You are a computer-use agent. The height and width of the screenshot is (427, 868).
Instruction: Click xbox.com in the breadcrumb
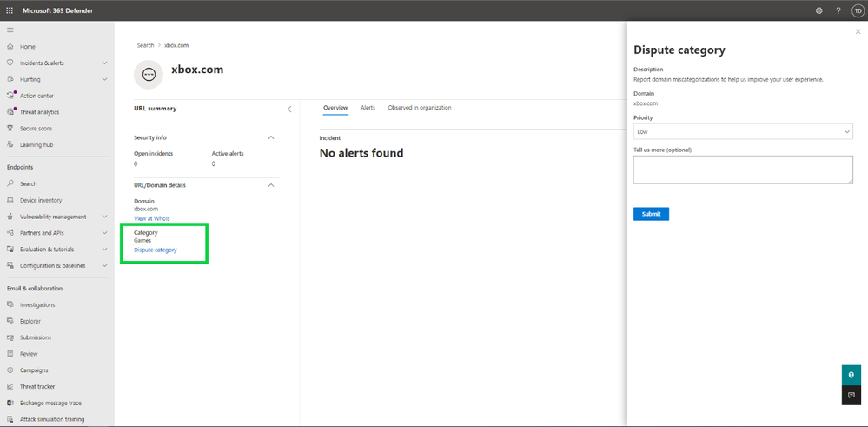coord(176,45)
